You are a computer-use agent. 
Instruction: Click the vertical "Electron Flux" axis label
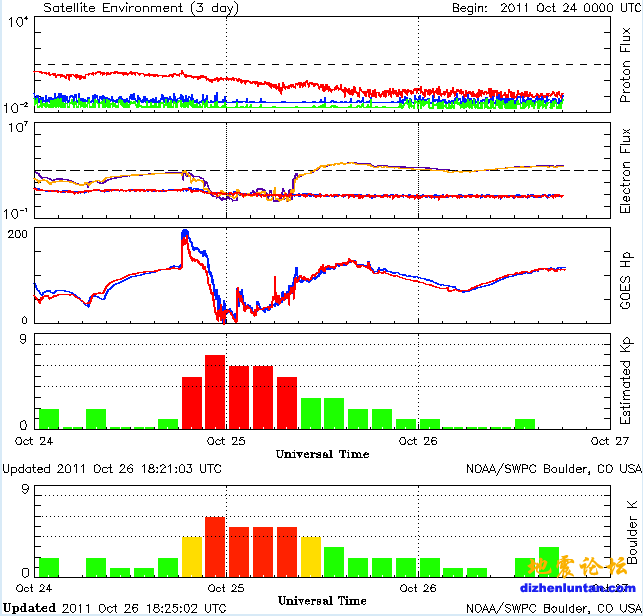[x=625, y=171]
